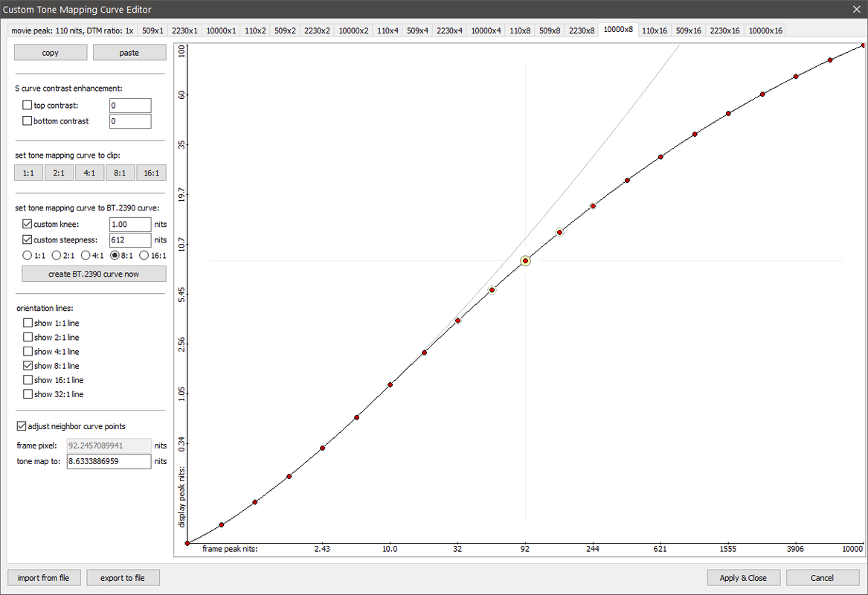Click the custom knee nits field
Image resolution: width=868 pixels, height=595 pixels.
click(130, 224)
